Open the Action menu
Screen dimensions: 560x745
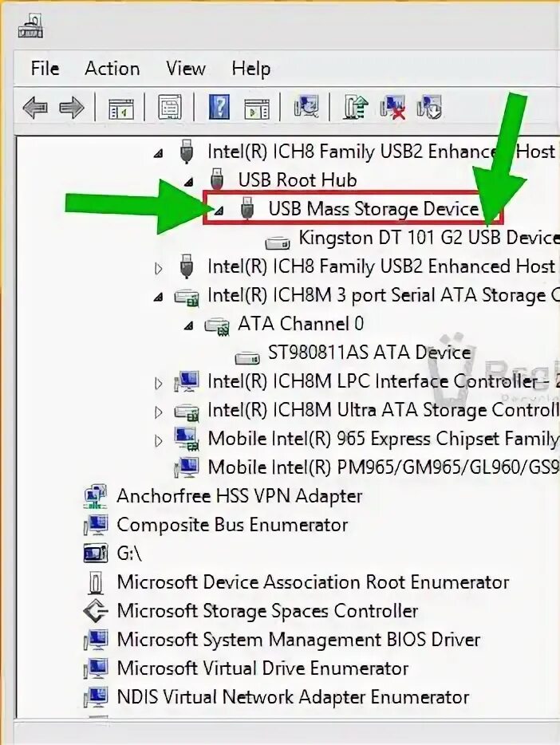[112, 69]
